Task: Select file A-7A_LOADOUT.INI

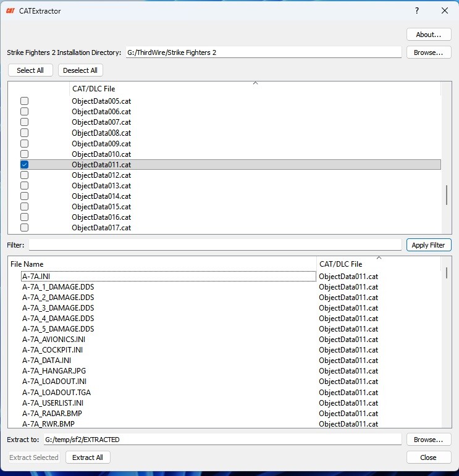Action: coord(54,382)
